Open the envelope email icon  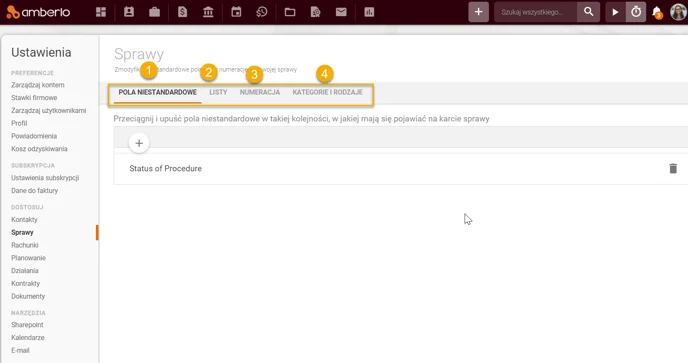point(341,12)
